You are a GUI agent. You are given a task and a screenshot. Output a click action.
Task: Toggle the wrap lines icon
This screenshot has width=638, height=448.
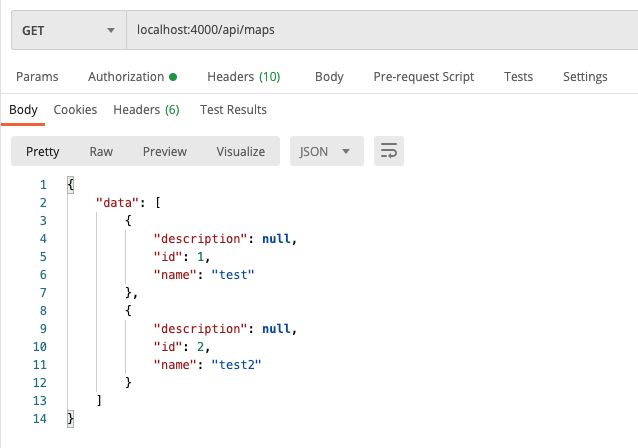tap(389, 152)
